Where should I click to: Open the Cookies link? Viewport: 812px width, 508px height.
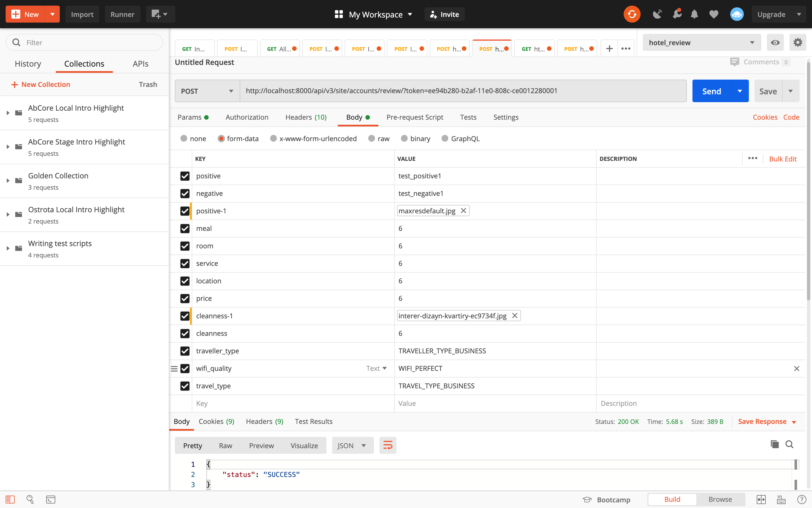[x=765, y=117]
